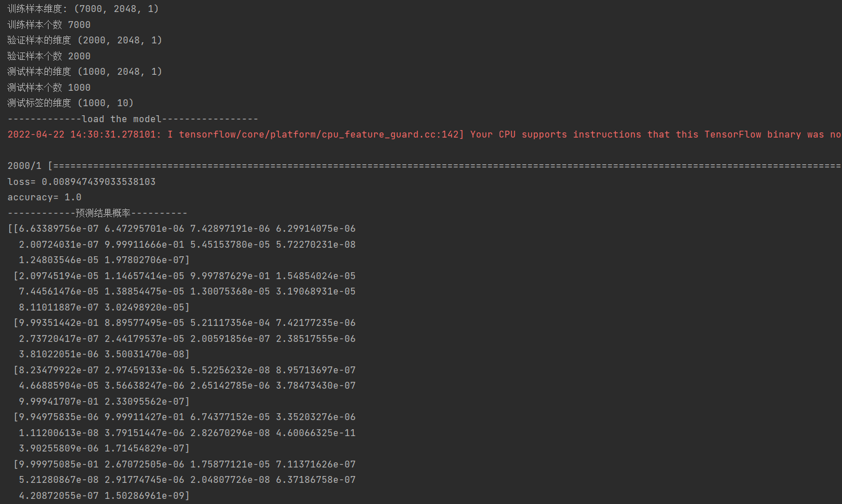Click the red TensorFlow cpu_feature_guard warning line
The width and height of the screenshot is (842, 504).
click(424, 135)
